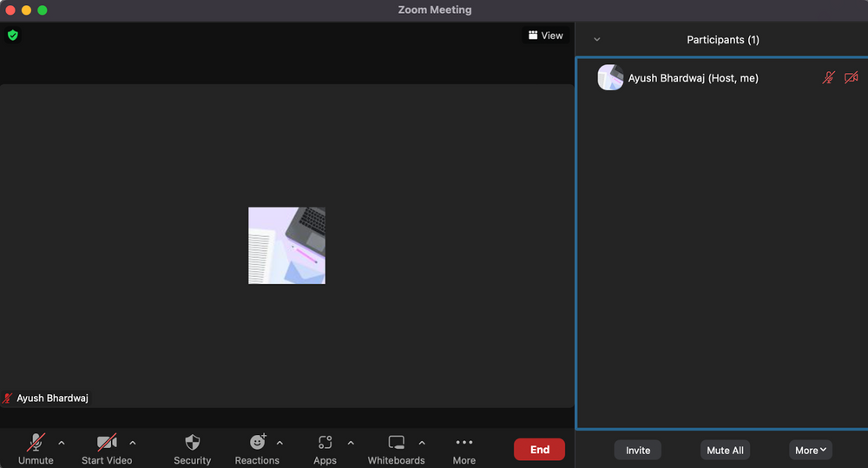This screenshot has height=468, width=868.
Task: Expand video options arrow next to Start Video
Action: point(133,443)
